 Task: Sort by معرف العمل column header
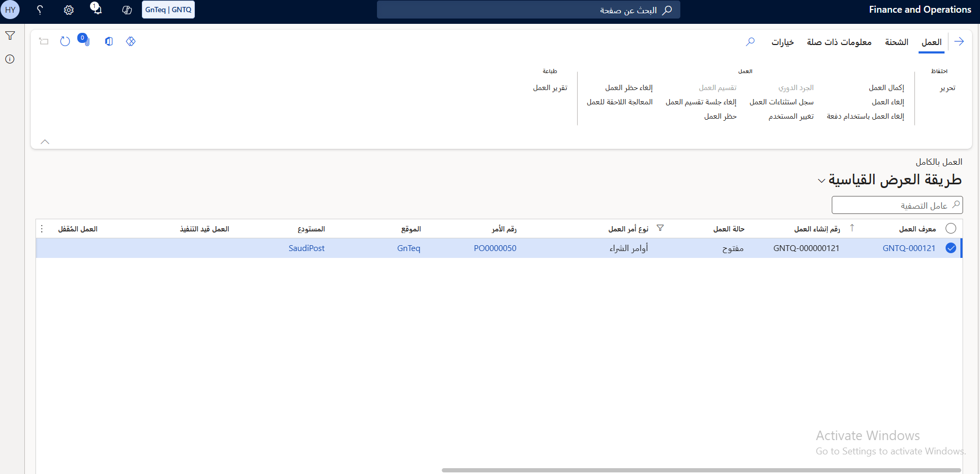click(917, 229)
